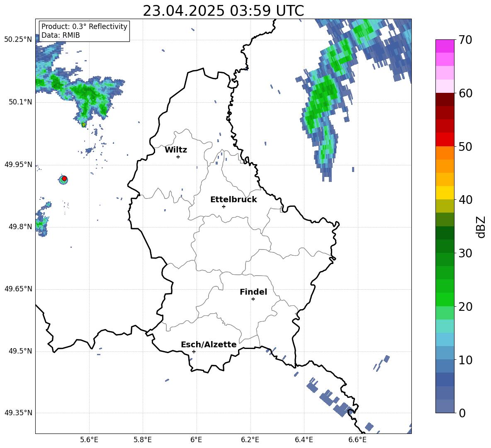Click the 49.65°N latitude tick label
This screenshot has height=448, width=491.
pos(18,289)
